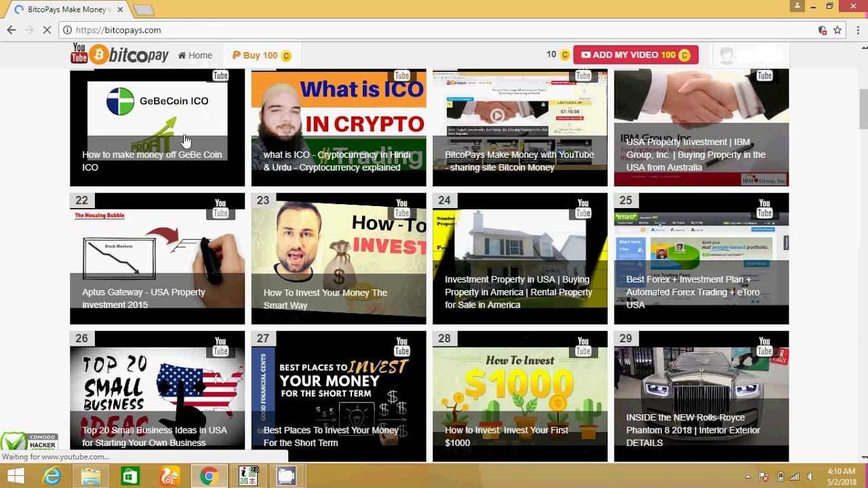Click the BitcoPay YouTube logo

(120, 55)
